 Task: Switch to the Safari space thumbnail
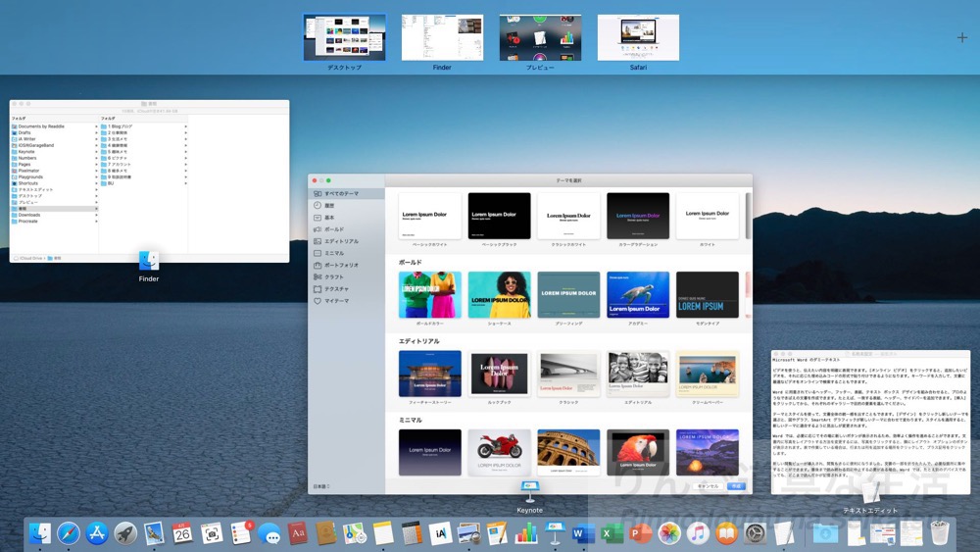[638, 37]
